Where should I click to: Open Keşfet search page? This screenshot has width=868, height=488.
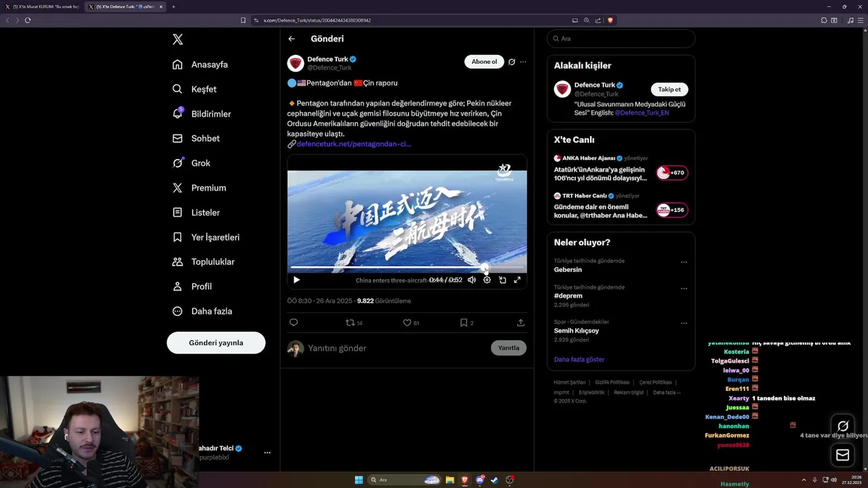point(195,89)
